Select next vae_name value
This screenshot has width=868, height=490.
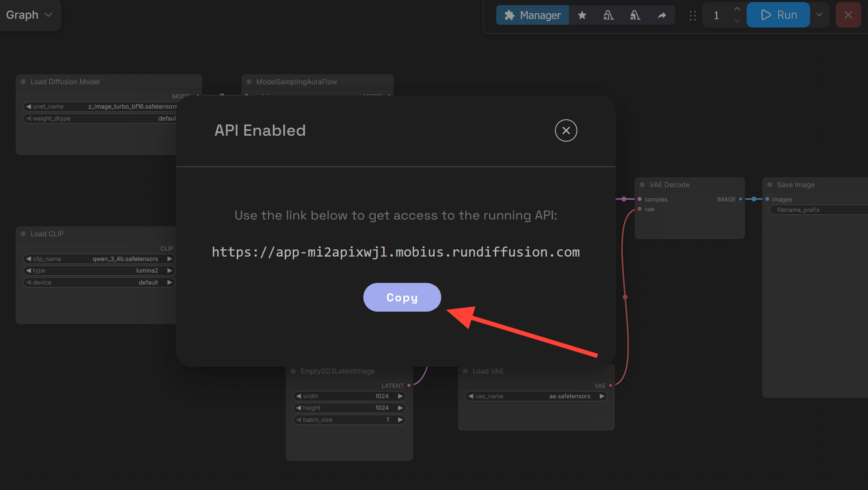[602, 396]
